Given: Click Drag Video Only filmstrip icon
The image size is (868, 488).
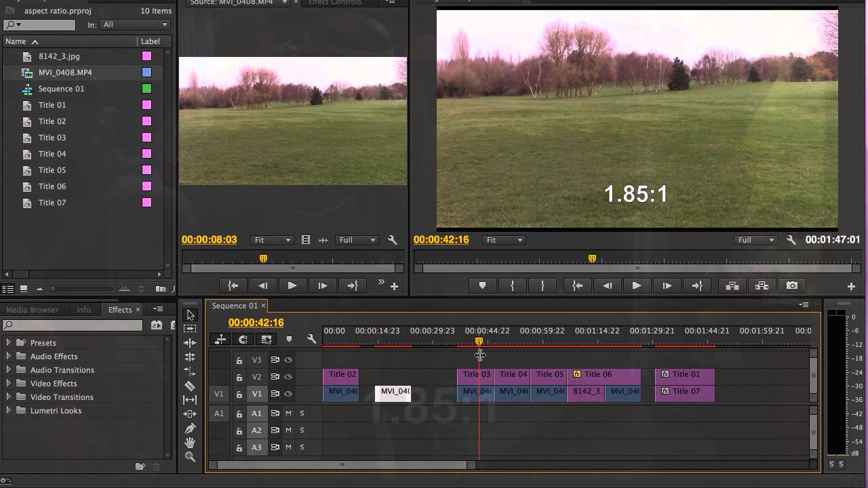Looking at the screenshot, I should (306, 240).
